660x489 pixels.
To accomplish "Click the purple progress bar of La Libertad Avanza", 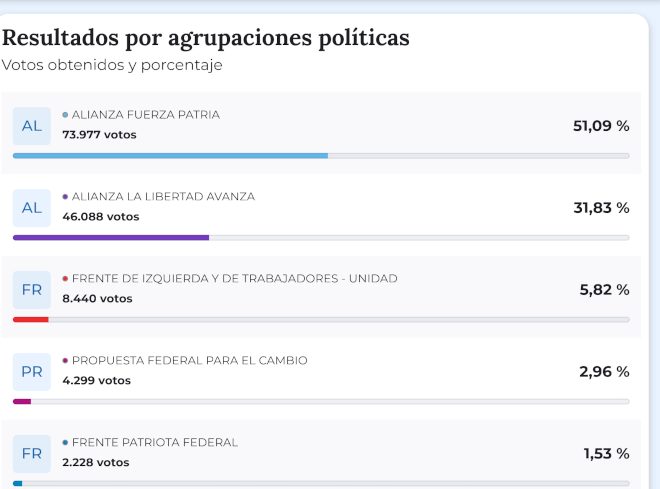I will 110,238.
